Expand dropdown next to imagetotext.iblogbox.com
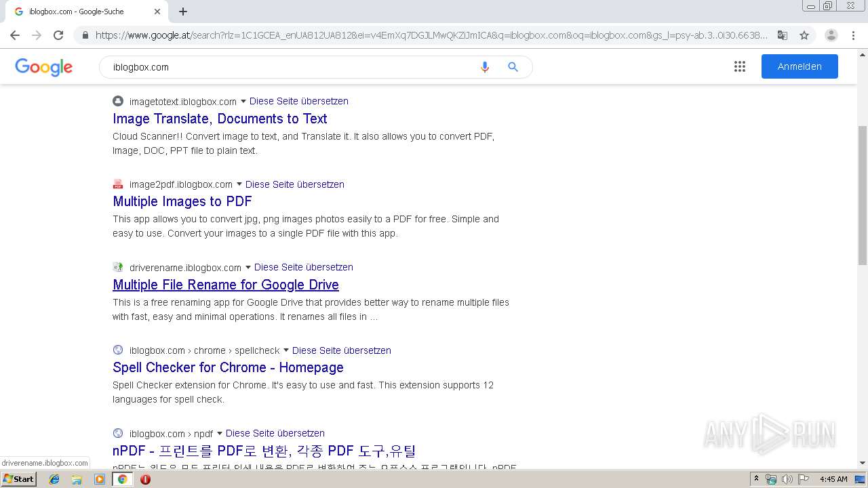The height and width of the screenshot is (488, 868). [x=243, y=102]
